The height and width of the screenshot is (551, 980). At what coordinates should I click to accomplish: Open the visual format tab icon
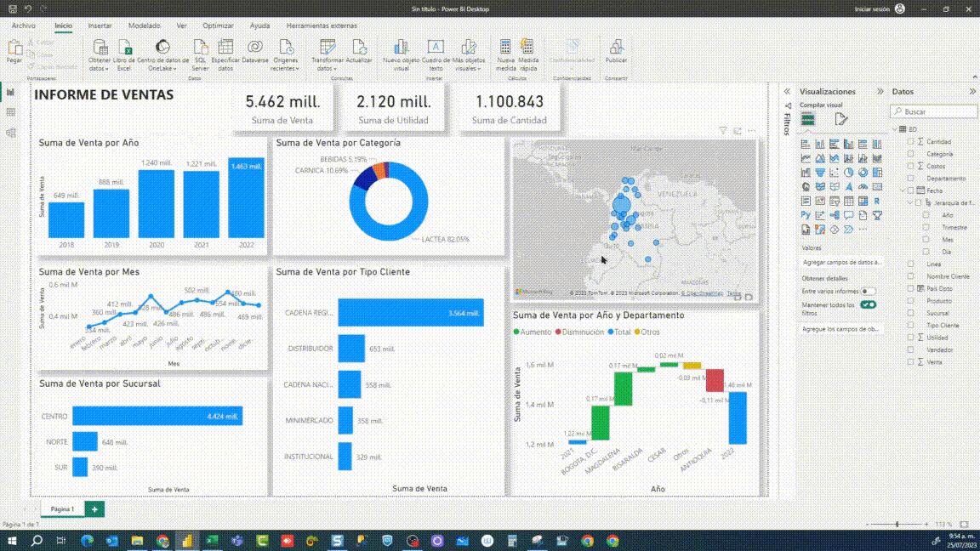click(840, 119)
